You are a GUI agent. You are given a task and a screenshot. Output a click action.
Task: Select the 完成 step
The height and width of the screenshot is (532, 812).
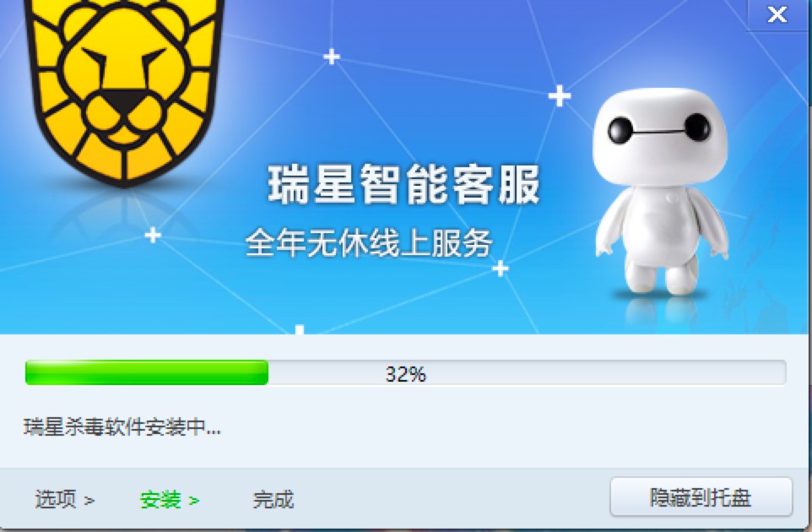click(x=273, y=500)
